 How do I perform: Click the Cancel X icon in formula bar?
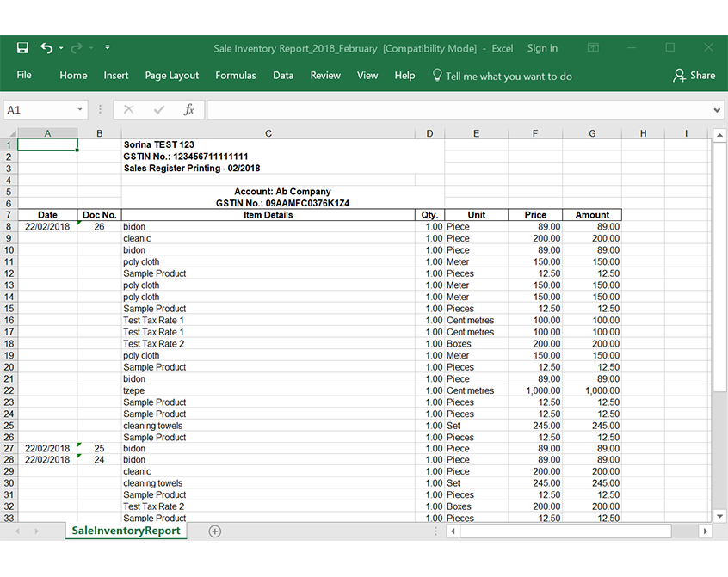129,110
